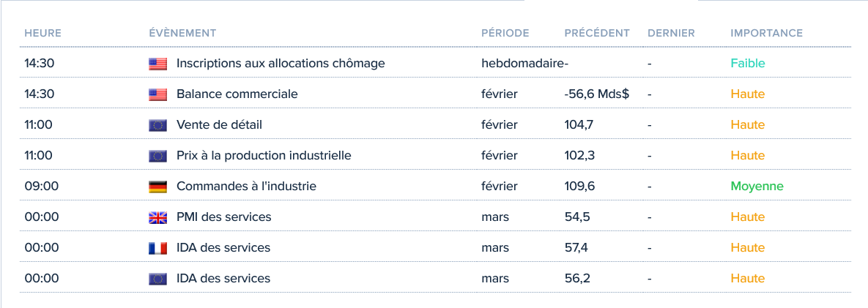The image size is (868, 308).
Task: Sort by the HEURE column header
Action: pos(42,33)
